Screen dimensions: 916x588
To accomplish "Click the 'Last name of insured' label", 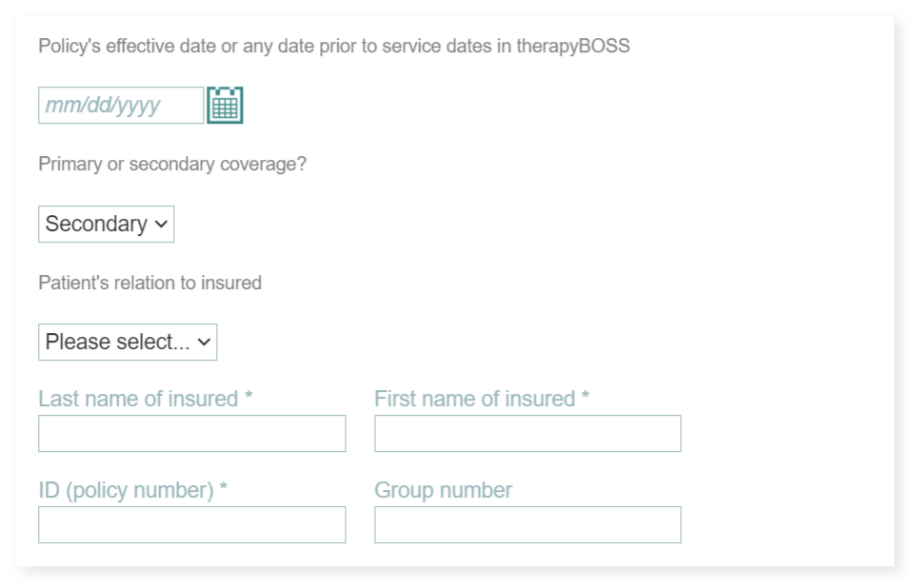I will point(138,400).
